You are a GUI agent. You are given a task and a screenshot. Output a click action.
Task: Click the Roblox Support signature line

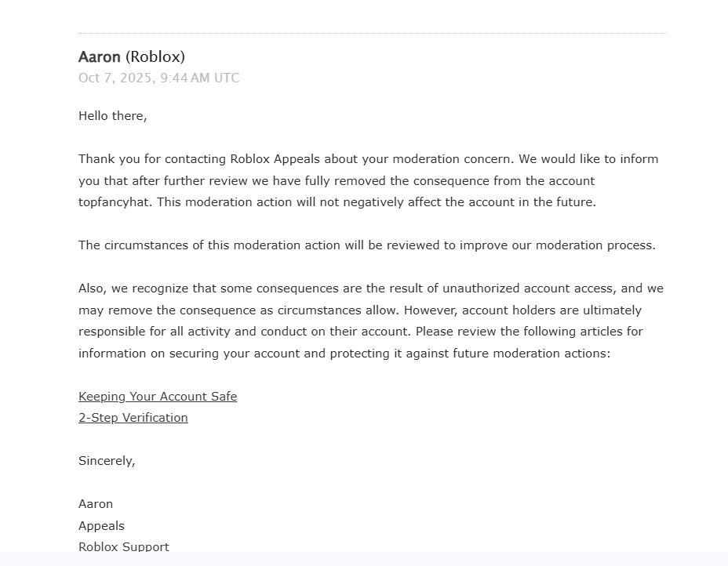tap(124, 546)
